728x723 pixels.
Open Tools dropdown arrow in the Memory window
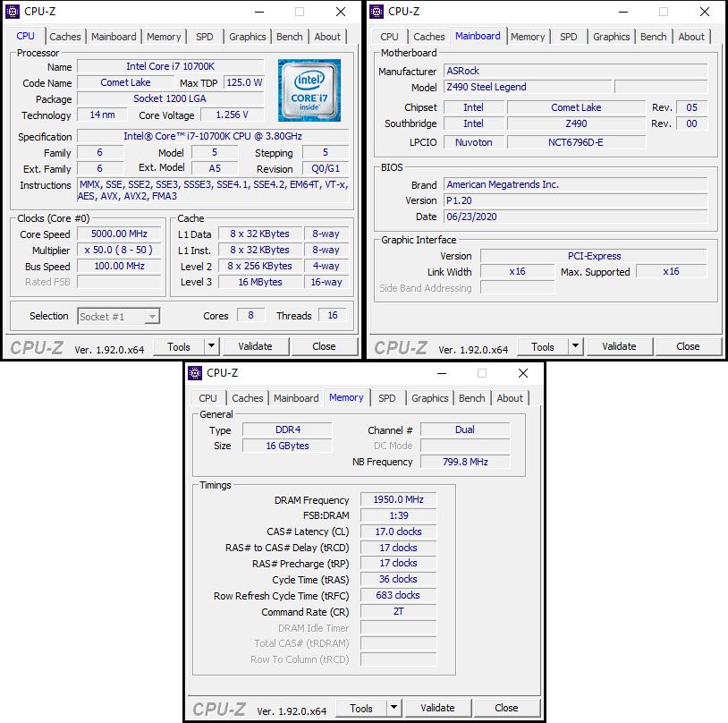click(x=394, y=708)
